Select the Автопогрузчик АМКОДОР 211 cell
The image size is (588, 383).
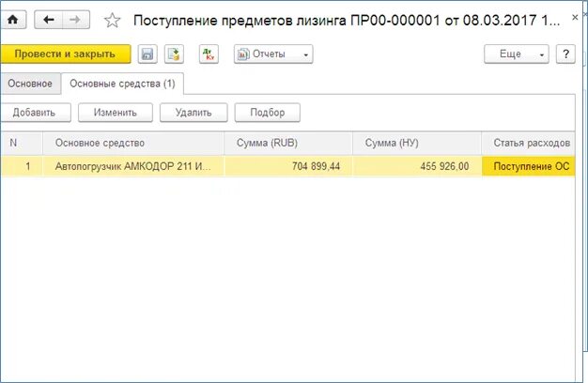click(133, 166)
